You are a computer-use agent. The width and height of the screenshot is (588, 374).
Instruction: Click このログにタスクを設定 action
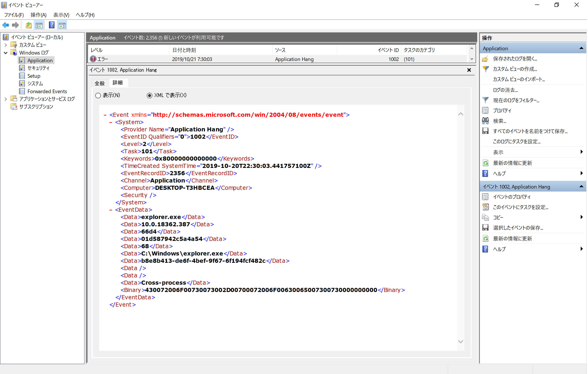(517, 142)
